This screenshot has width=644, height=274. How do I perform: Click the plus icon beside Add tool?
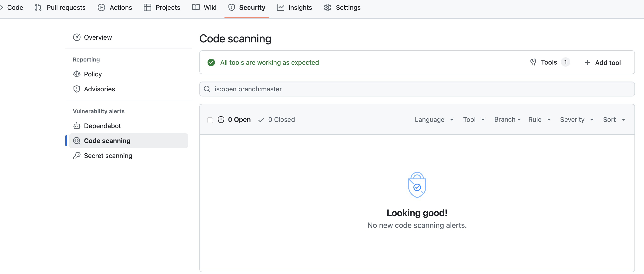tap(587, 62)
